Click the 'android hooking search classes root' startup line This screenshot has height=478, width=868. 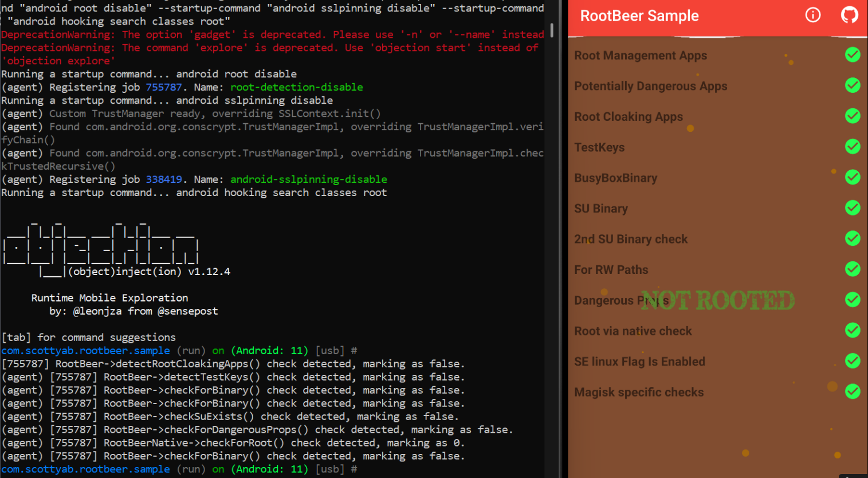[x=194, y=193]
